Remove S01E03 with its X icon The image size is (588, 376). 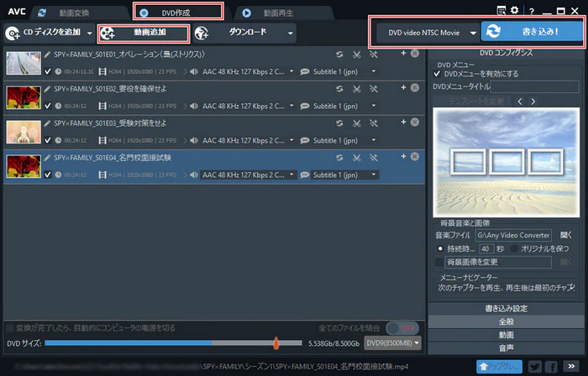[415, 122]
